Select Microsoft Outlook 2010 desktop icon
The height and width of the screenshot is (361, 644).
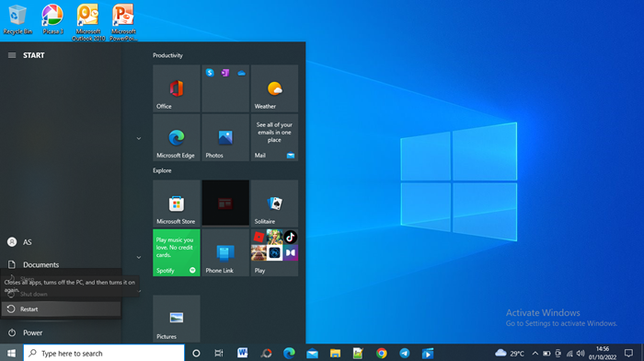tap(88, 23)
